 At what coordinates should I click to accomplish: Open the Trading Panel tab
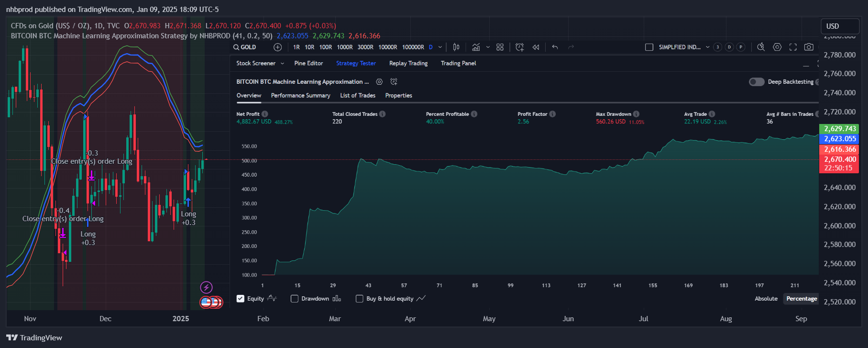tap(458, 63)
